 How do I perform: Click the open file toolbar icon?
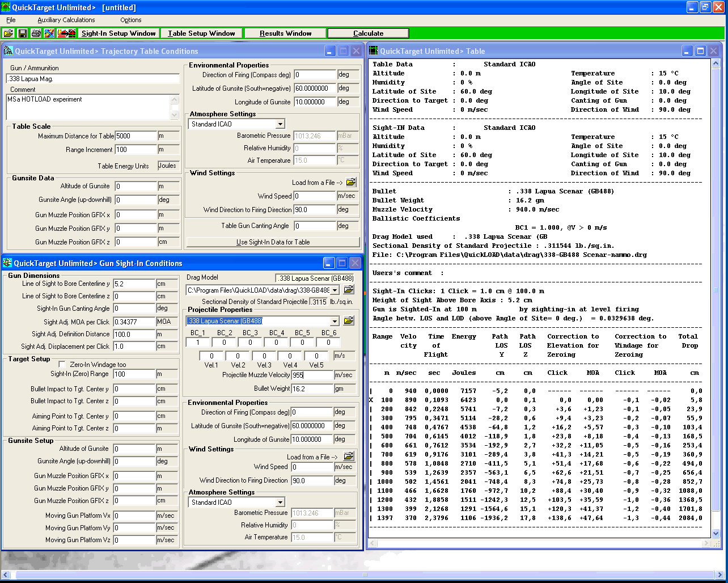pyautogui.click(x=9, y=33)
